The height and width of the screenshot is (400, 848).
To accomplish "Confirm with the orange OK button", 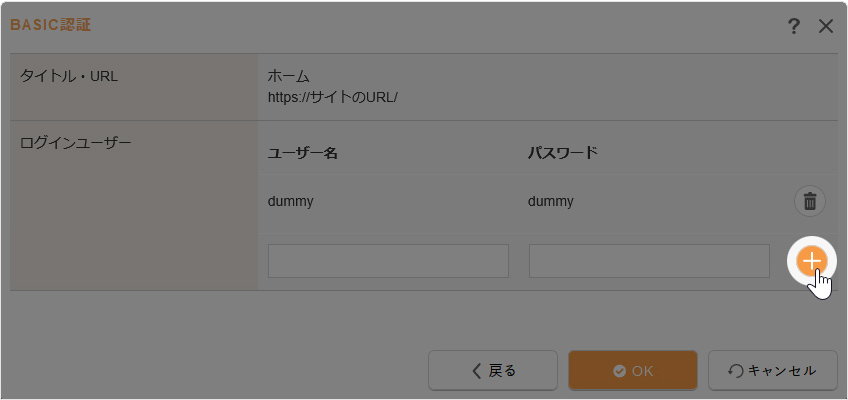I will (x=632, y=370).
